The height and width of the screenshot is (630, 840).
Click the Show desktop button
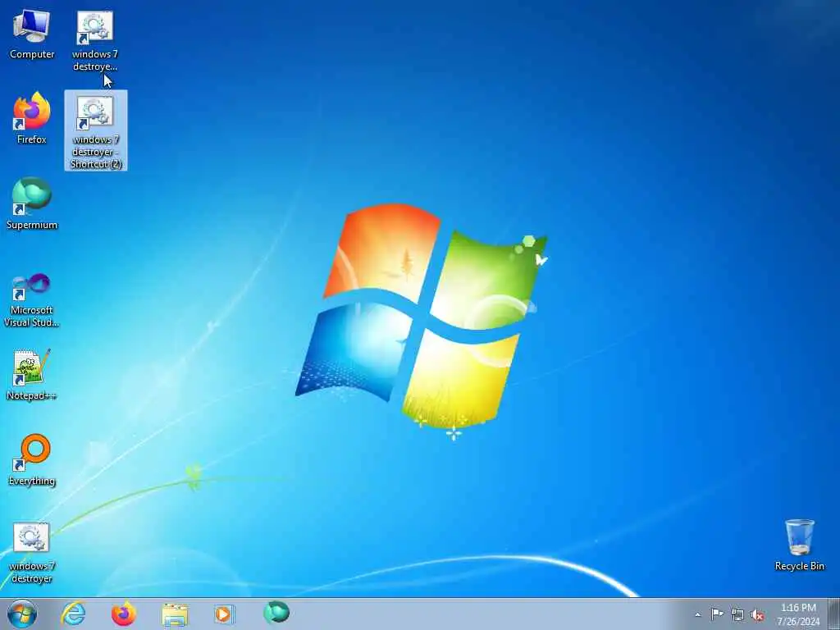tap(834, 614)
